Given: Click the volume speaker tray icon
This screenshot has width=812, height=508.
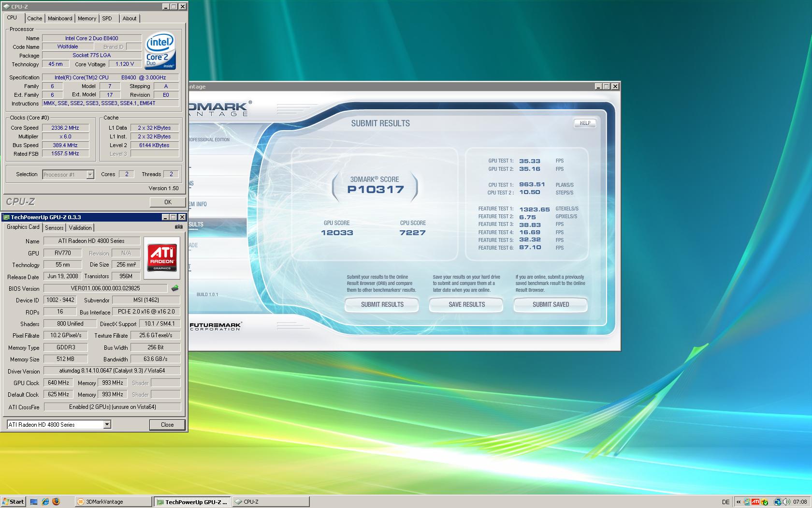Looking at the screenshot, I should 787,502.
